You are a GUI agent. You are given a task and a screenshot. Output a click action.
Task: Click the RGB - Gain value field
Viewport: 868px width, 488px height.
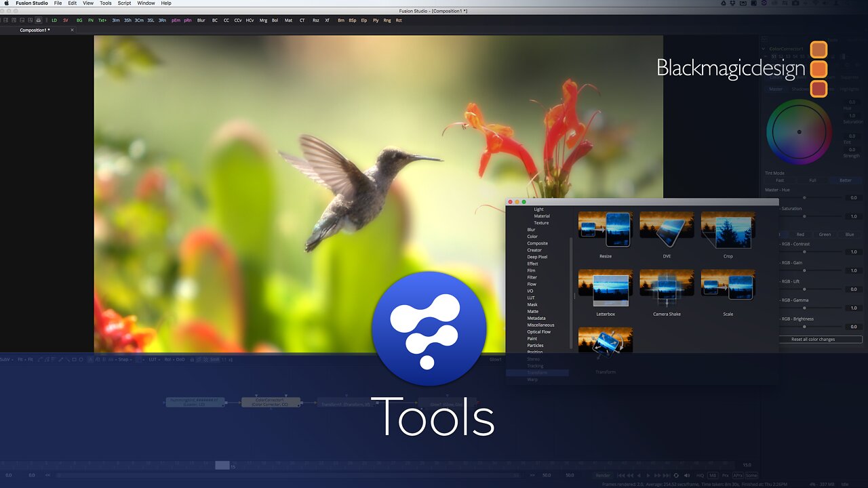[854, 270]
